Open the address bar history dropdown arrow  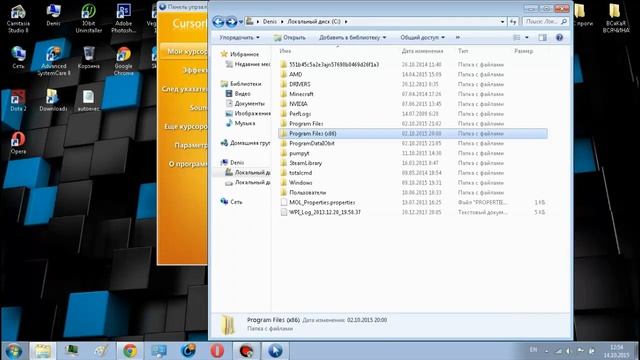502,22
